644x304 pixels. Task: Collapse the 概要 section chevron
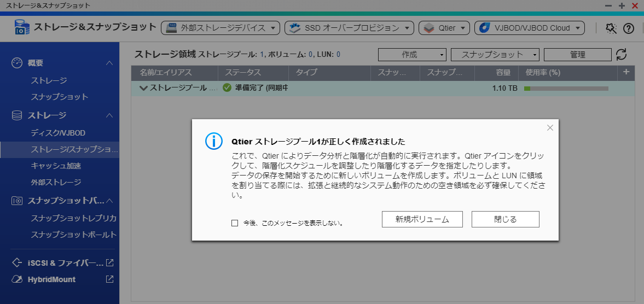point(109,63)
